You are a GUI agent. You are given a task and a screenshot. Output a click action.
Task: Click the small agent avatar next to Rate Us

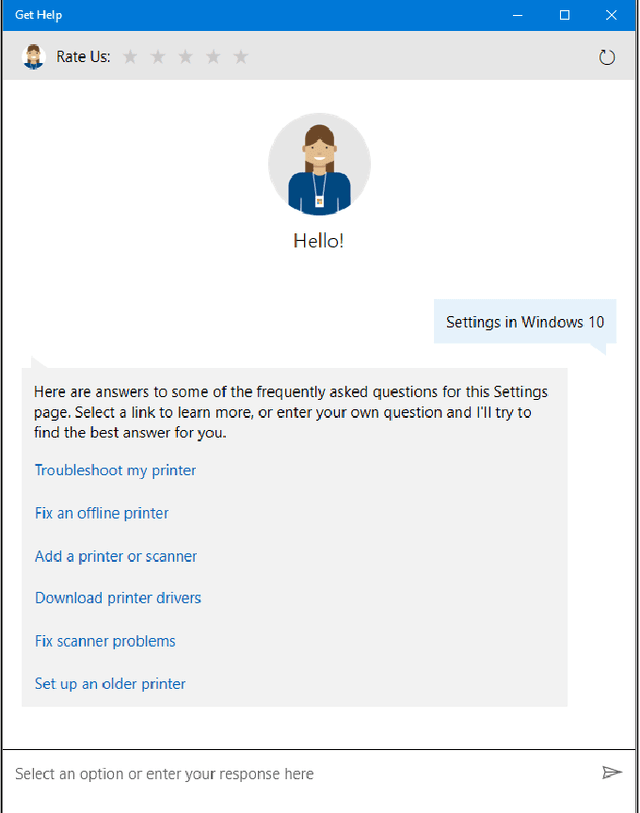[x=33, y=56]
